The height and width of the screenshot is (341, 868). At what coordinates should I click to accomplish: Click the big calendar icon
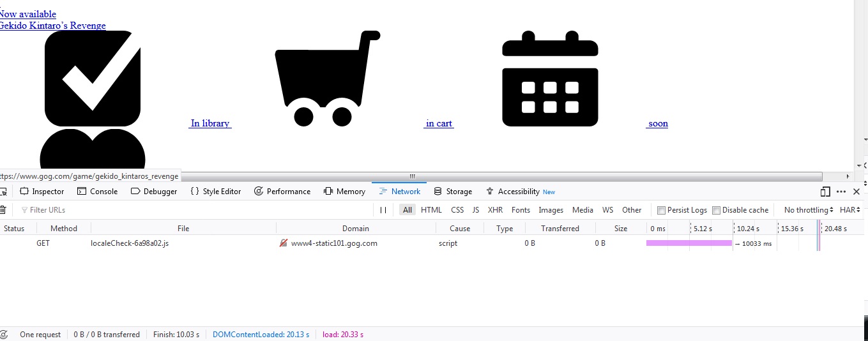[x=551, y=78]
